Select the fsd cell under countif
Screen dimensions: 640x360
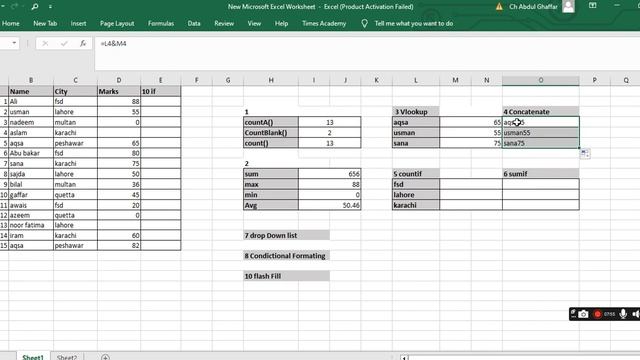tap(416, 184)
